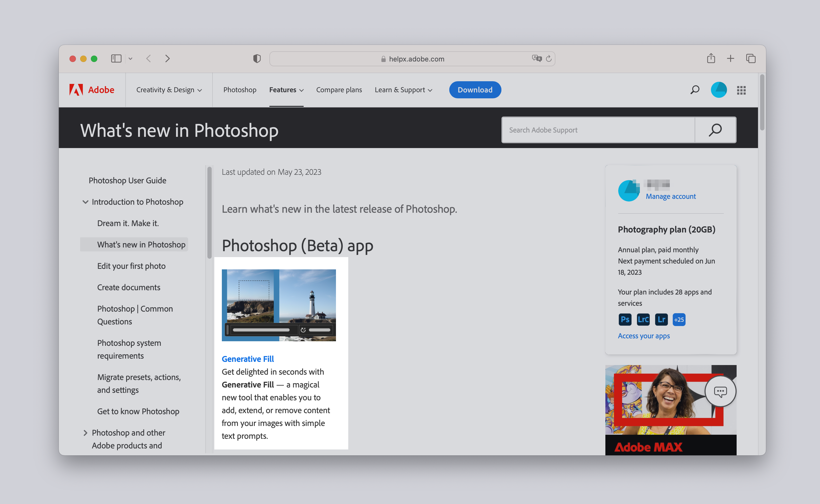Click the Safari share icon
820x504 pixels.
(711, 58)
